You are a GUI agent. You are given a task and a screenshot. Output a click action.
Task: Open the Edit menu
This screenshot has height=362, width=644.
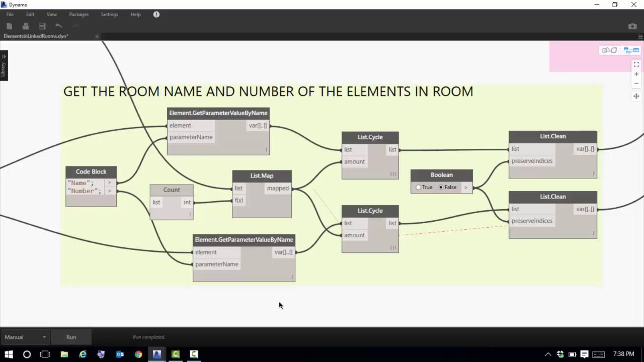pos(30,15)
